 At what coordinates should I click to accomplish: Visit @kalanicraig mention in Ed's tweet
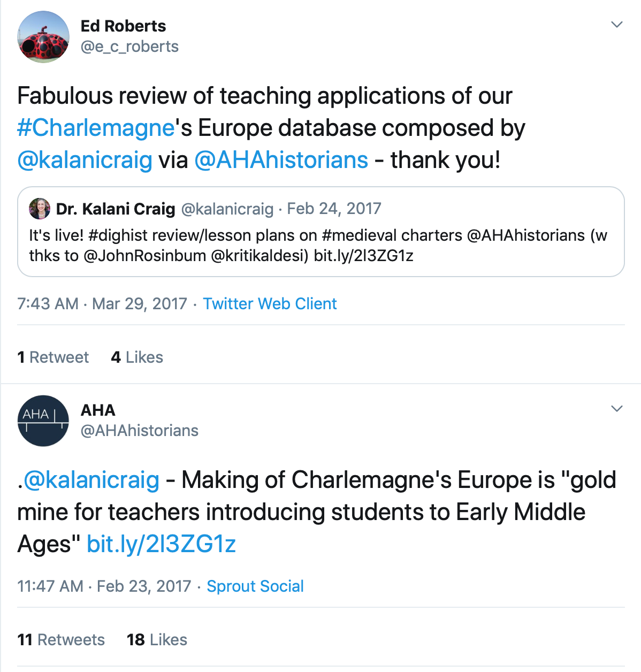click(x=85, y=160)
